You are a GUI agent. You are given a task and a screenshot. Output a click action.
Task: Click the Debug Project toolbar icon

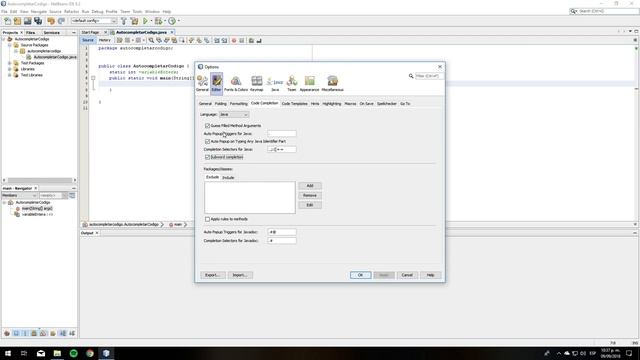pos(158,21)
